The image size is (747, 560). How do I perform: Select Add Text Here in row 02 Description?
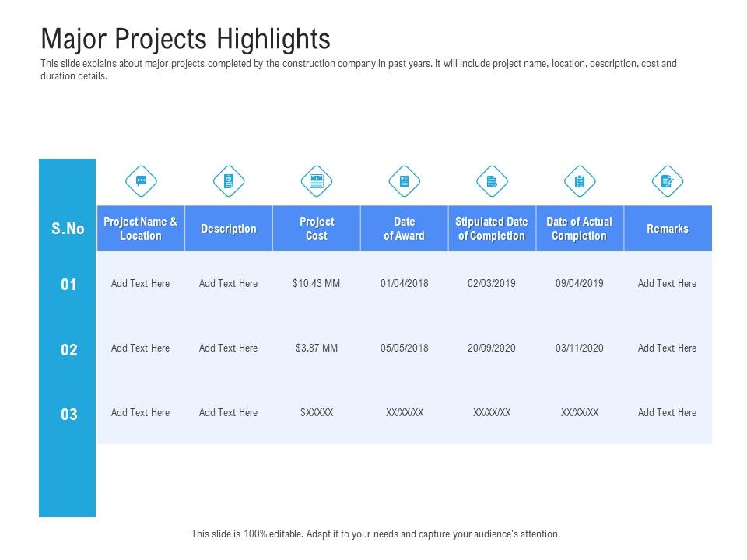pos(228,348)
